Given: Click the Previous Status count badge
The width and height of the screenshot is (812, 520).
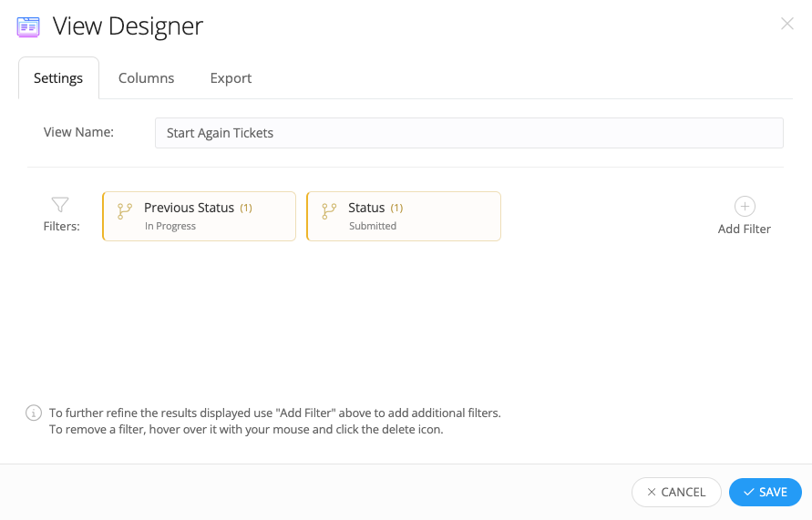Looking at the screenshot, I should tap(246, 208).
